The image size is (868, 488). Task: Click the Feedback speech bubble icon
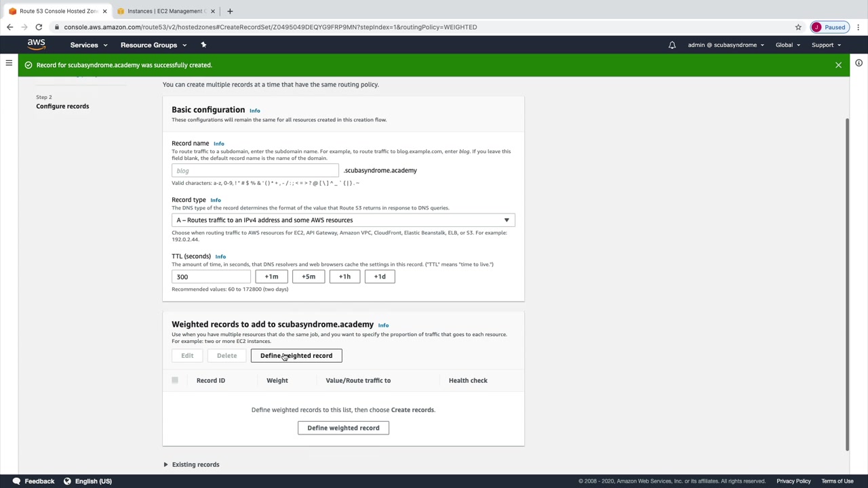click(x=16, y=481)
